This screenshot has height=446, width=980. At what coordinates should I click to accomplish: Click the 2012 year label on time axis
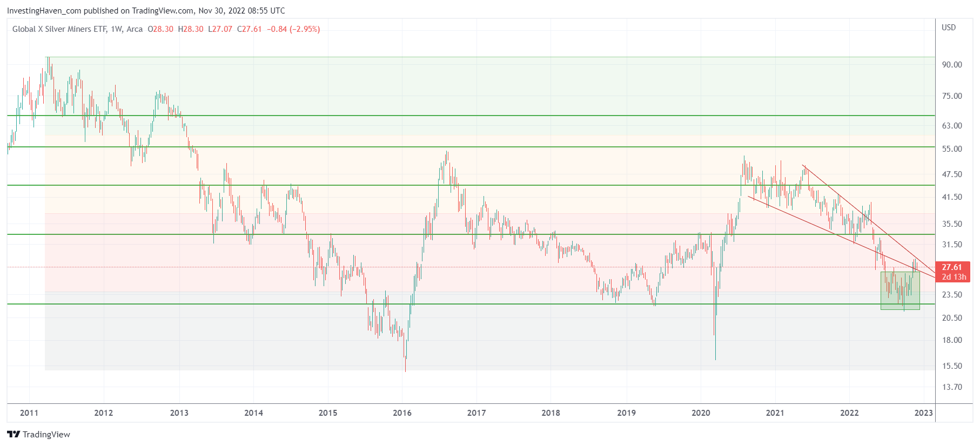pyautogui.click(x=104, y=413)
